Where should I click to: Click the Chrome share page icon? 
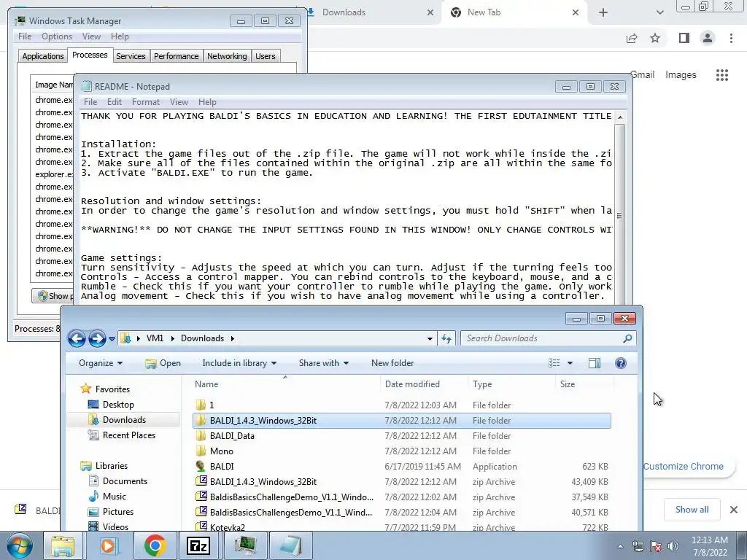(632, 38)
